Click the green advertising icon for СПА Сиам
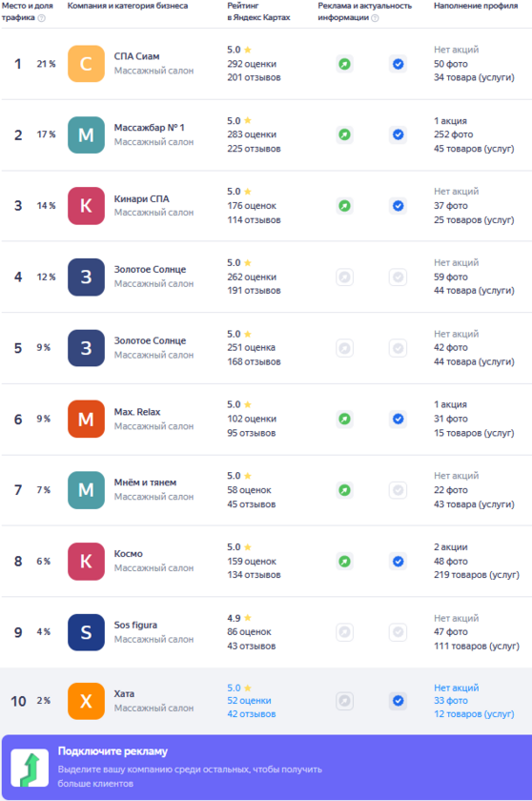The height and width of the screenshot is (801, 532). coord(344,64)
